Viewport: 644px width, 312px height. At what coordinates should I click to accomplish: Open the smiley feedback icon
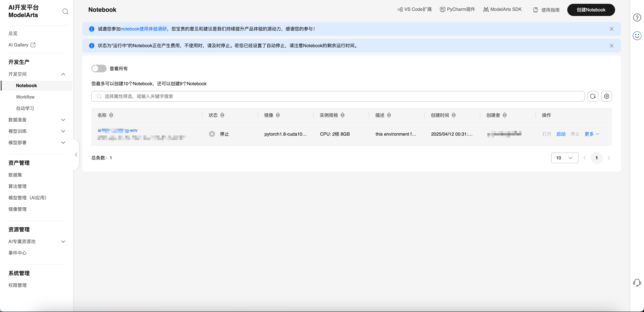(637, 36)
